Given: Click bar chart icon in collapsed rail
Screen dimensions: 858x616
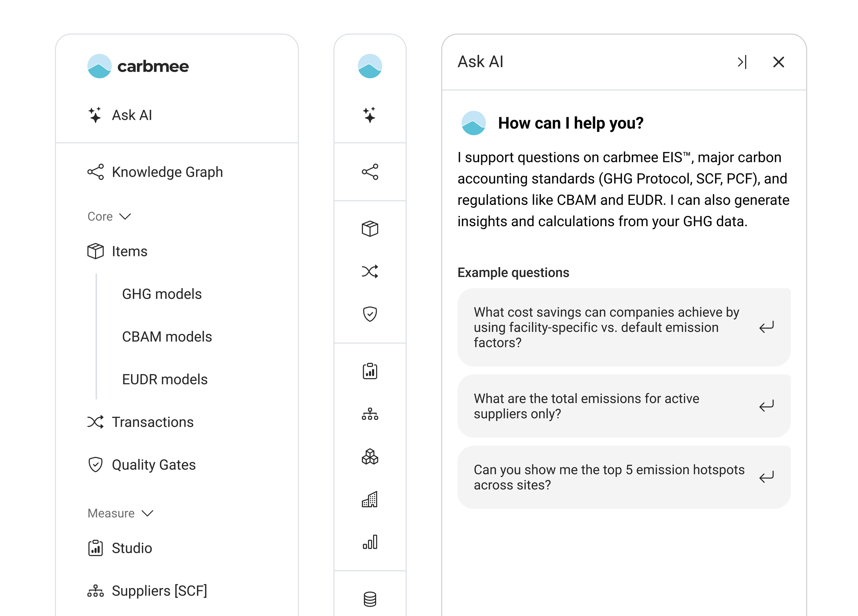Looking at the screenshot, I should point(370,542).
